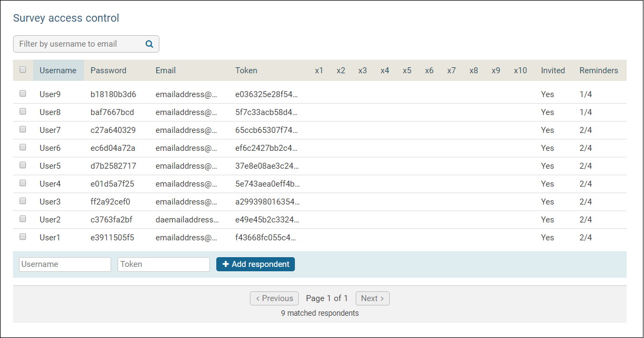Click password d7b2582717
Image resolution: width=644 pixels, height=338 pixels.
(x=113, y=165)
